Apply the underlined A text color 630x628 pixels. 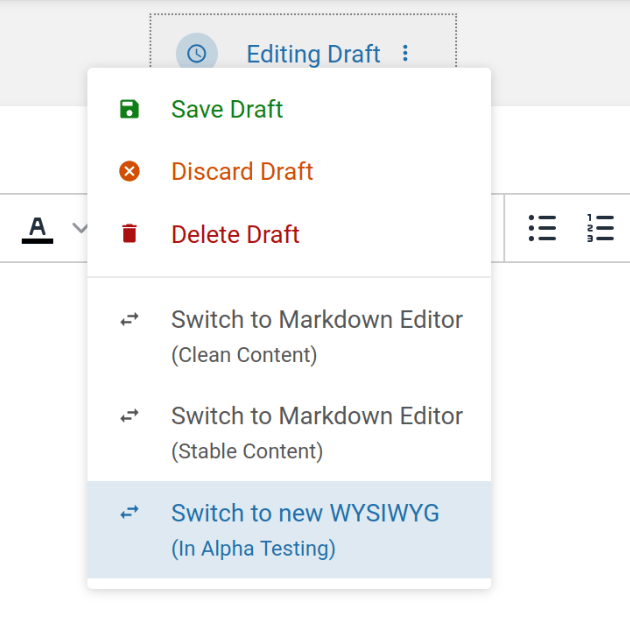(x=37, y=228)
